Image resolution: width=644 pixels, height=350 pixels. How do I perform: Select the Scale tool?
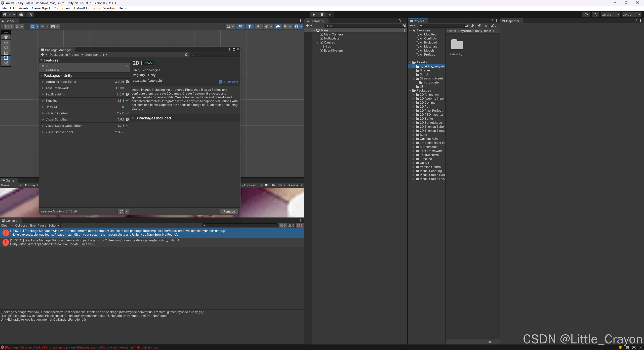click(x=6, y=53)
